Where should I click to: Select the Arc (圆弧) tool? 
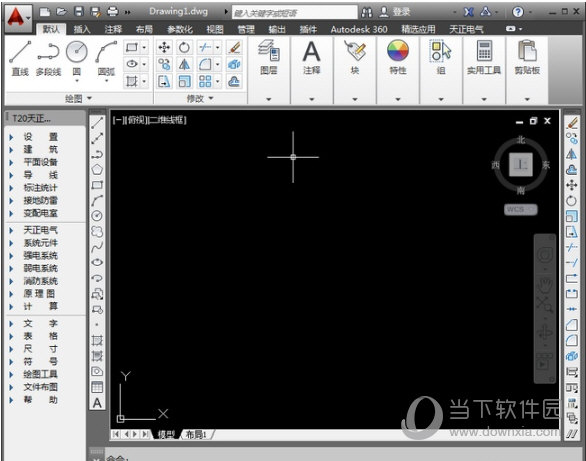(x=106, y=60)
